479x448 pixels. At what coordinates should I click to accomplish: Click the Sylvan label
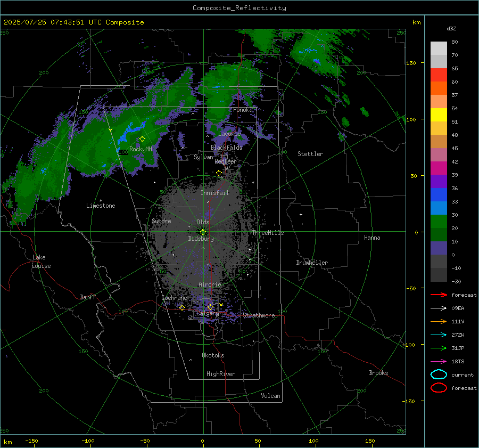pos(203,157)
